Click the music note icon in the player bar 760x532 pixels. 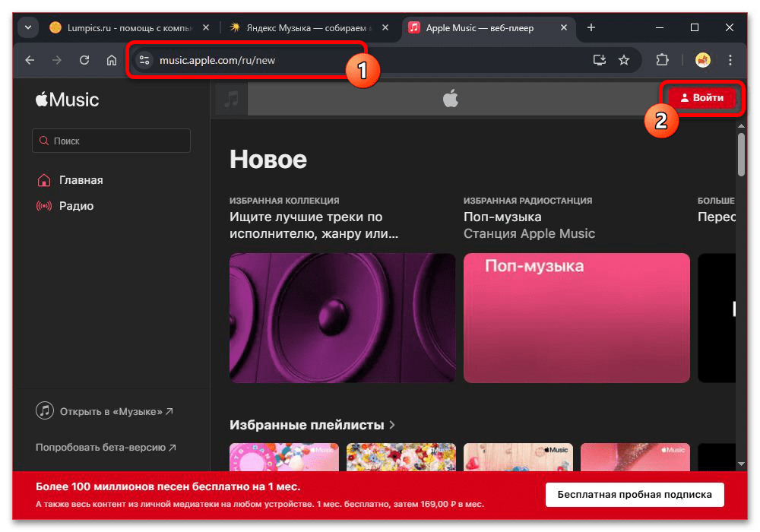tap(230, 97)
